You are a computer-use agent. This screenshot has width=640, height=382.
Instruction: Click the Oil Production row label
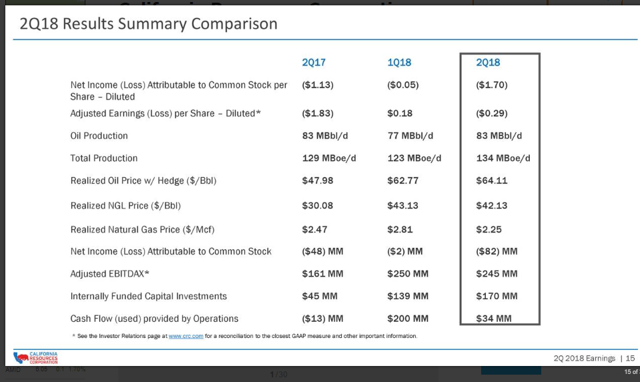coord(99,136)
